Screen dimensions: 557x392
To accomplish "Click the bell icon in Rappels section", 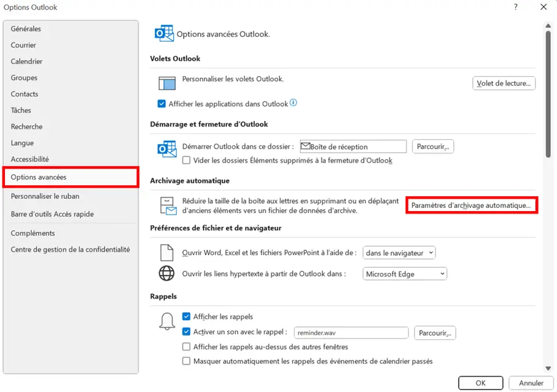I will pyautogui.click(x=167, y=321).
